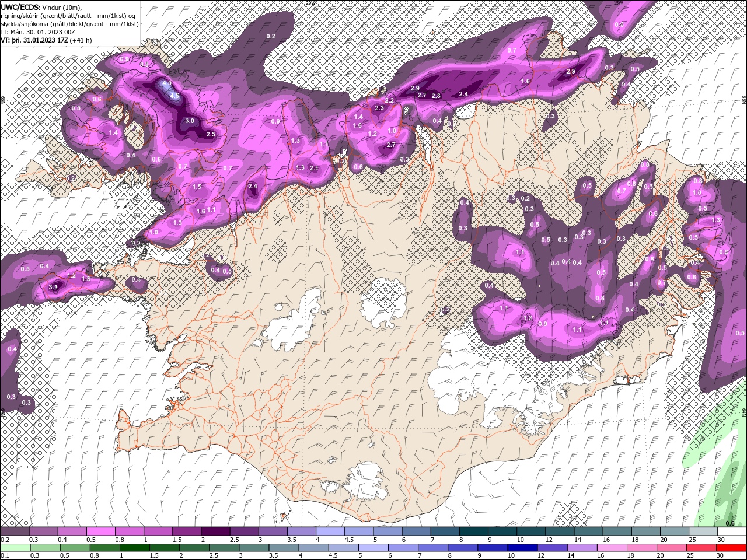Click the 3.0 snowfall value on the map
The image size is (747, 560).
[190, 121]
